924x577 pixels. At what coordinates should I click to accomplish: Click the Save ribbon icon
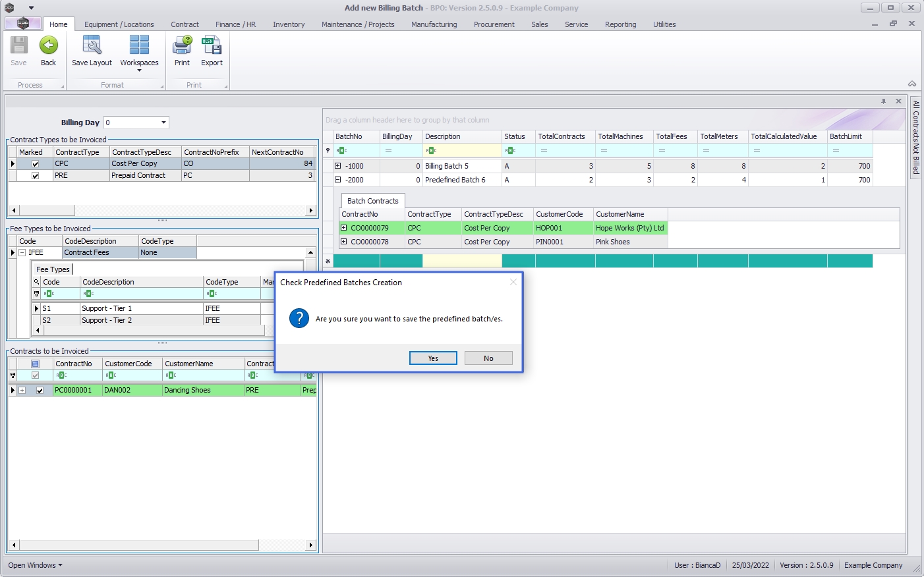(18, 45)
